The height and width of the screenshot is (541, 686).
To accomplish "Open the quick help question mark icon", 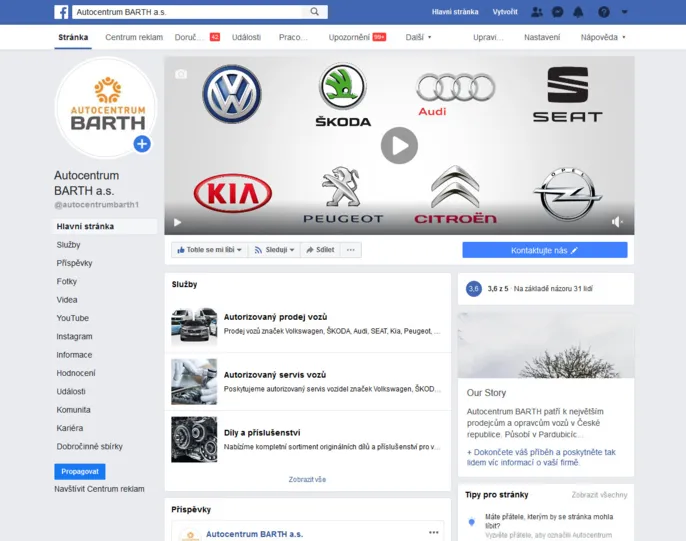I will pyautogui.click(x=604, y=12).
